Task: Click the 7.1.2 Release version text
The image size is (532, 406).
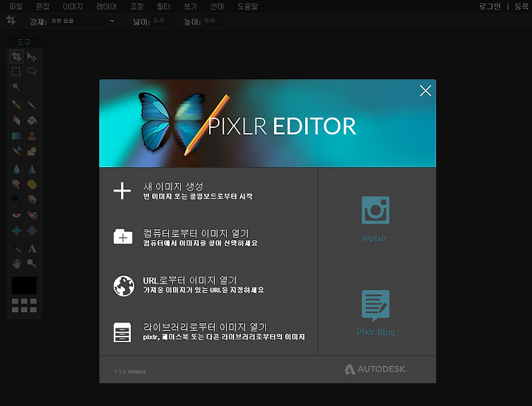Action: click(129, 372)
